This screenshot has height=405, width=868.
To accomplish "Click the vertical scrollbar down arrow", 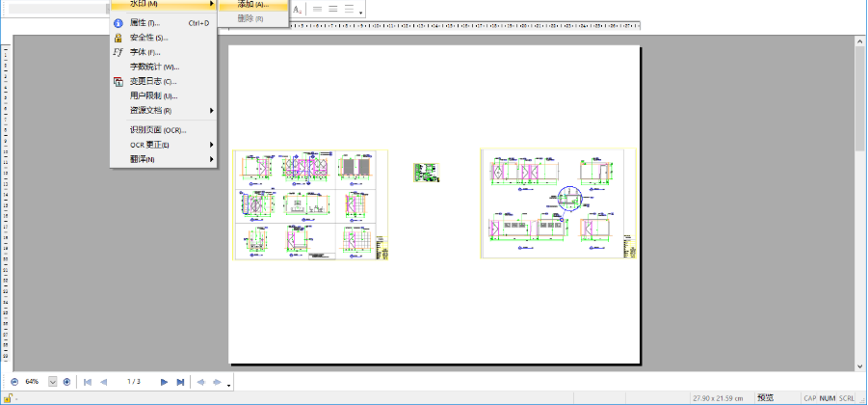I will pos(859,366).
